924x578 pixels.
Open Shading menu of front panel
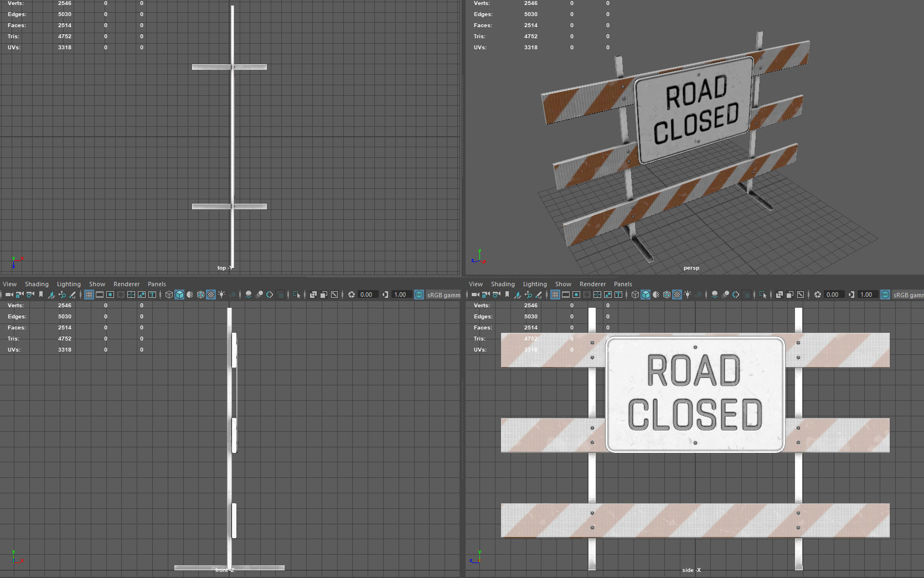click(37, 284)
